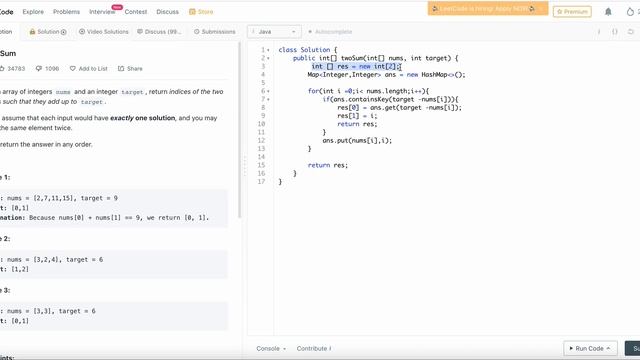Screen dimensions: 640x360
Task: Switch to the Submissions tab
Action: pos(215,32)
